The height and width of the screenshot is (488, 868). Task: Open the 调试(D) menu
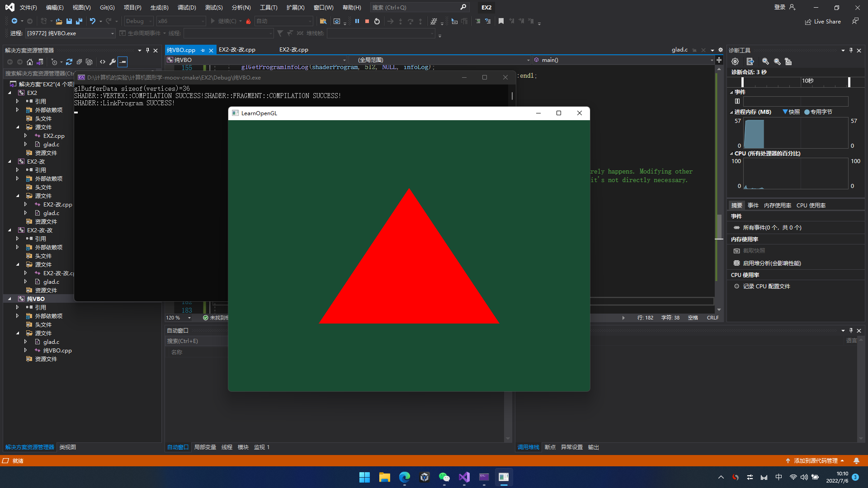pyautogui.click(x=186, y=7)
